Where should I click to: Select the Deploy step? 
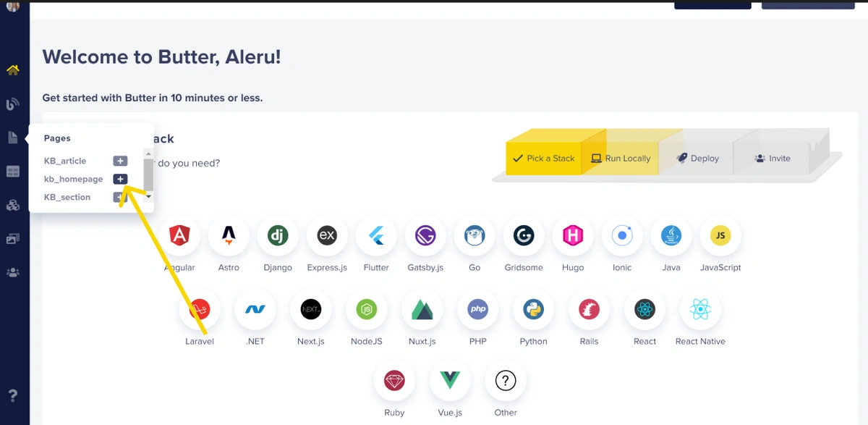pyautogui.click(x=698, y=158)
